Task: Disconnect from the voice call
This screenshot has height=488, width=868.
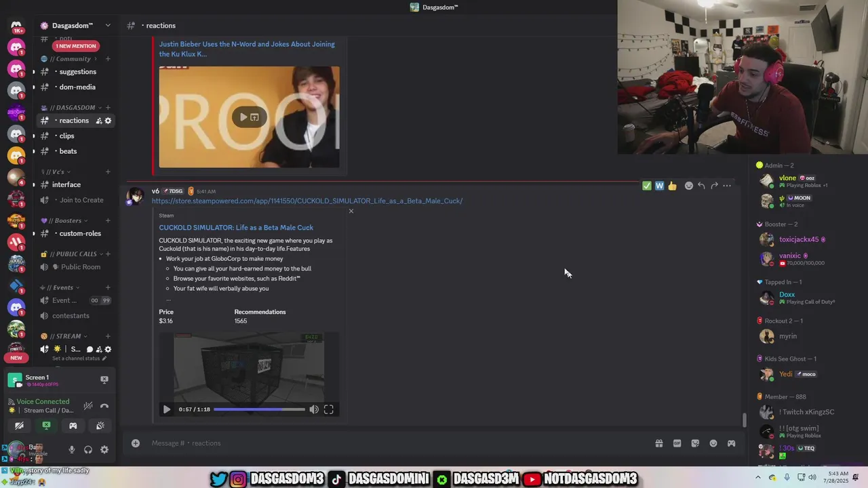Action: (x=104, y=406)
